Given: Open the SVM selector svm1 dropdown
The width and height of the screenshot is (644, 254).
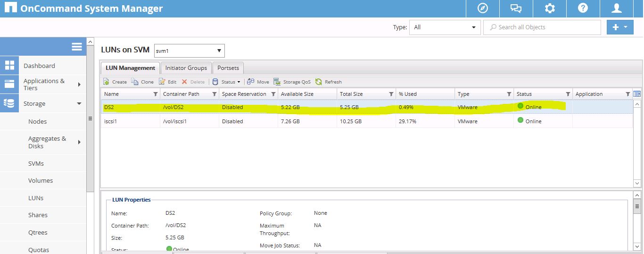Looking at the screenshot, I should point(190,51).
